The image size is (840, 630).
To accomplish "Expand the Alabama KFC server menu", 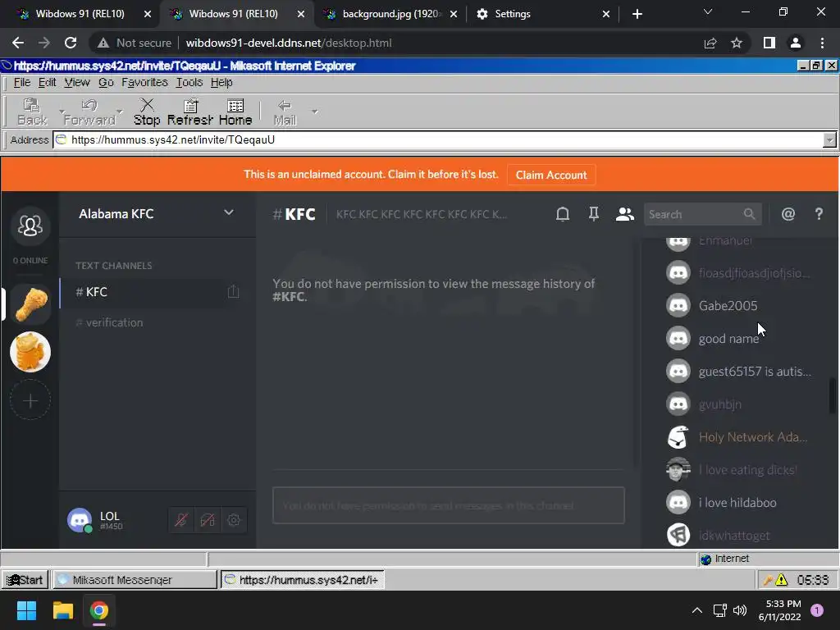I will pyautogui.click(x=229, y=213).
